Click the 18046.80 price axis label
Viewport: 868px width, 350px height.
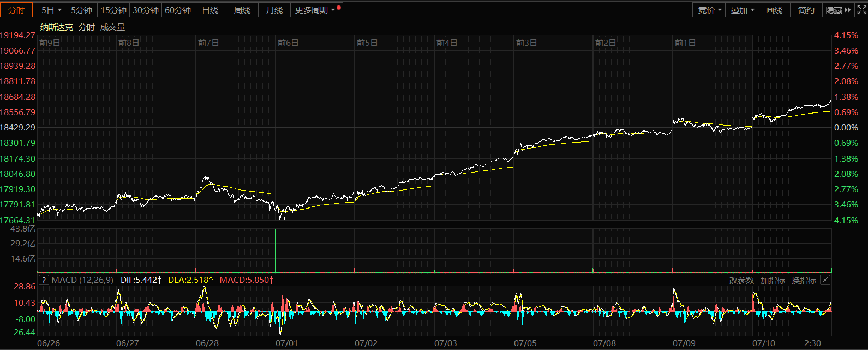[17, 174]
